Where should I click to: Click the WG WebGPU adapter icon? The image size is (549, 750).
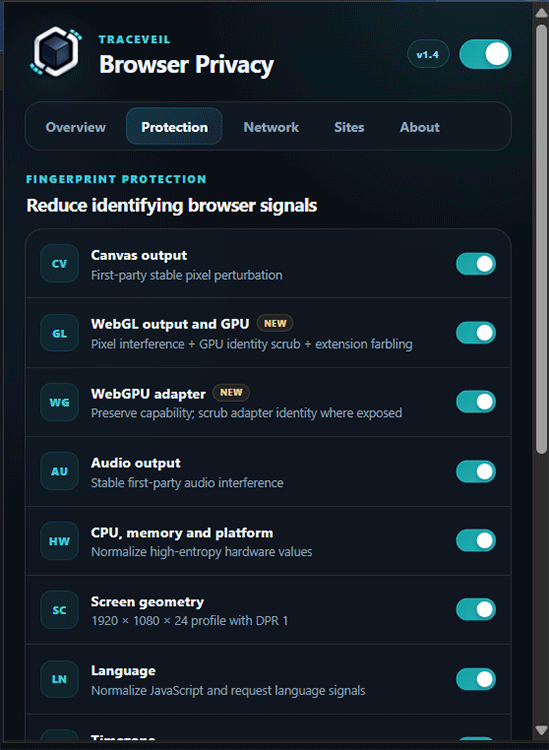[59, 402]
